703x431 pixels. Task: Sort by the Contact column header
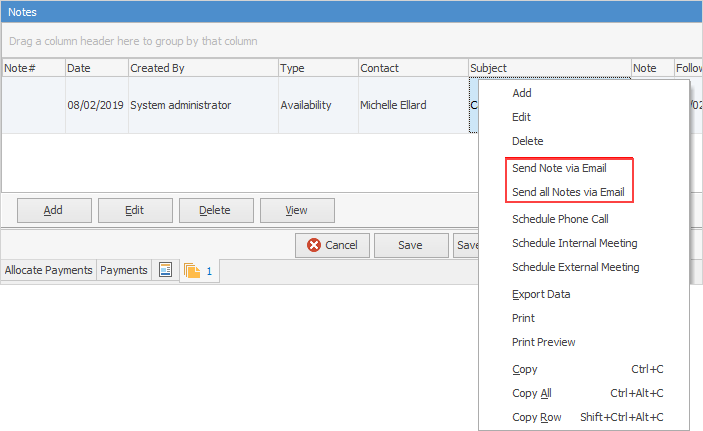coord(413,68)
